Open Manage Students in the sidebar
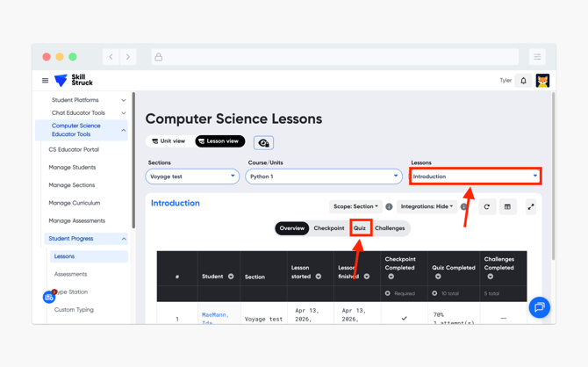The image size is (588, 367). pyautogui.click(x=72, y=167)
